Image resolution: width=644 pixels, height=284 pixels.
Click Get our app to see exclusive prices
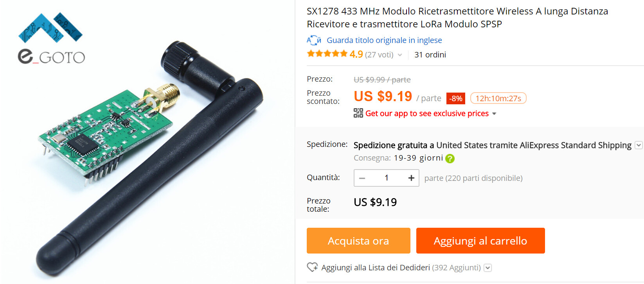[427, 113]
